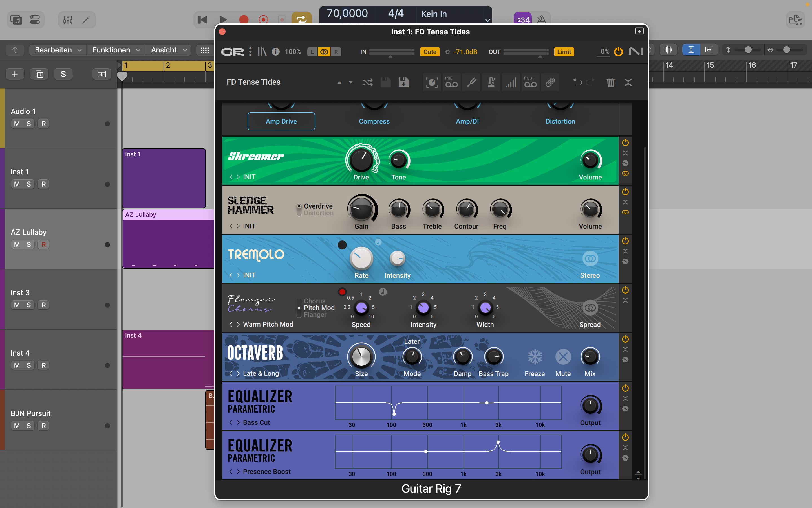The width and height of the screenshot is (812, 508).
Task: Toggle the Tremolo power button
Action: click(x=625, y=241)
